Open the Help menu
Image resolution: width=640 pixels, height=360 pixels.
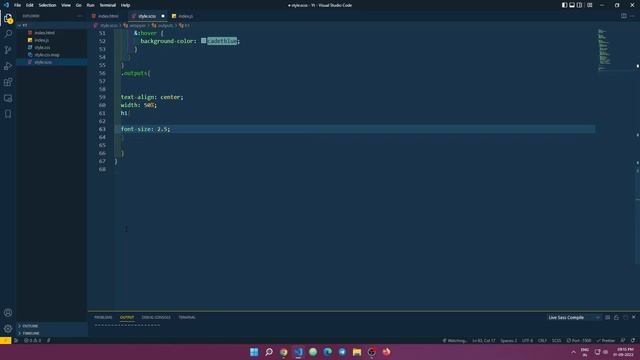(x=125, y=5)
